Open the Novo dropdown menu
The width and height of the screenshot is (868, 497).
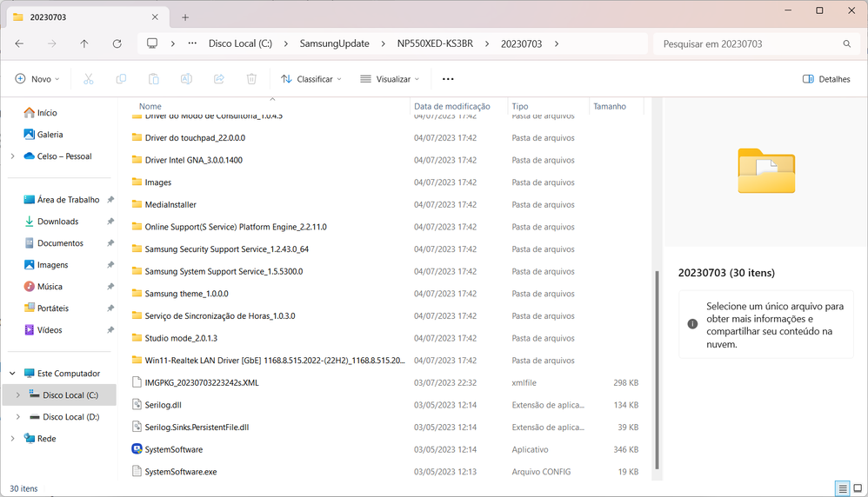click(37, 79)
